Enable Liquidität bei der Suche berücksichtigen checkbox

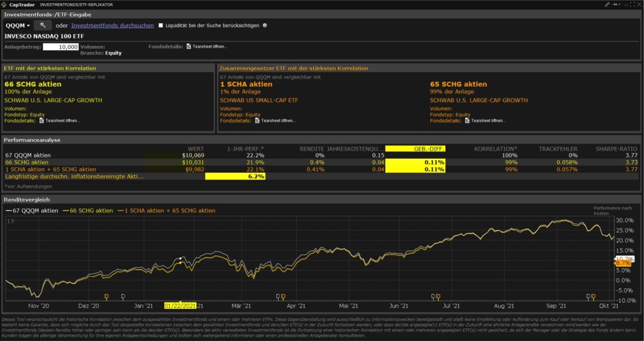click(161, 26)
